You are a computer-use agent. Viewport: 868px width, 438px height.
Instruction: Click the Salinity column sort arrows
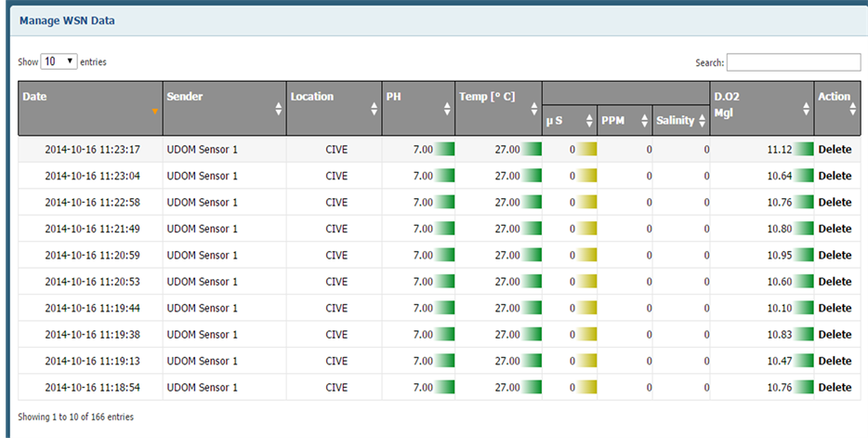[x=702, y=120]
